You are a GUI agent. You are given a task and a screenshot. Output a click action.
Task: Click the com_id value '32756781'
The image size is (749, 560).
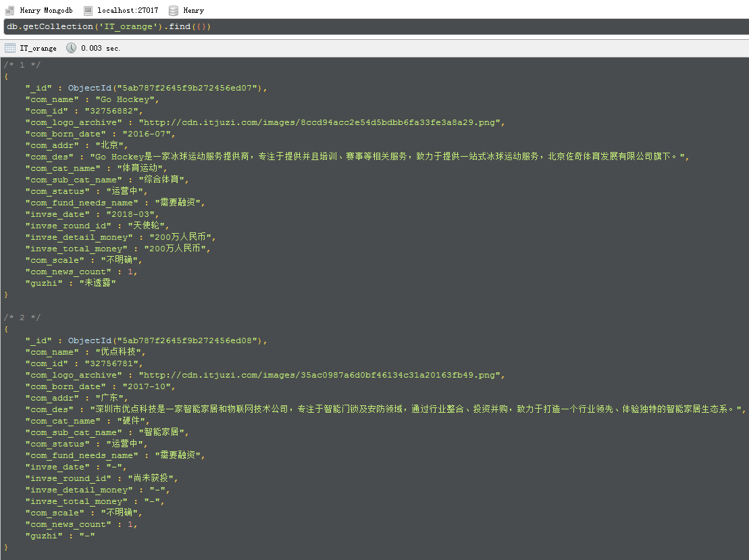[111, 363]
